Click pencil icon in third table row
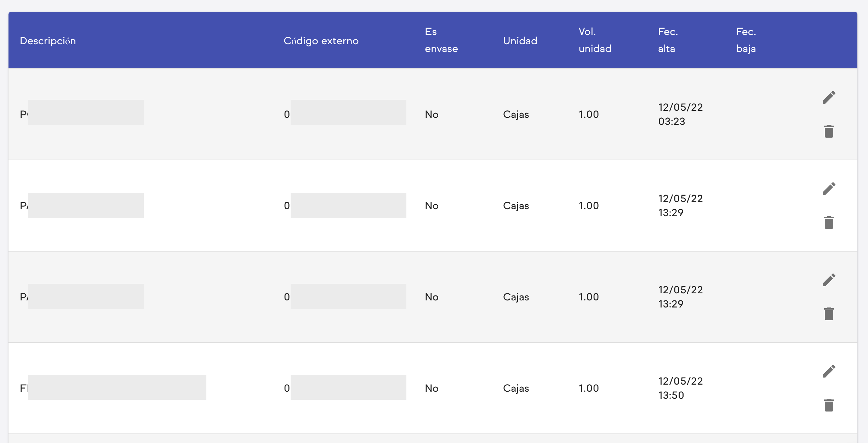Viewport: 868px width, 443px height. [829, 280]
